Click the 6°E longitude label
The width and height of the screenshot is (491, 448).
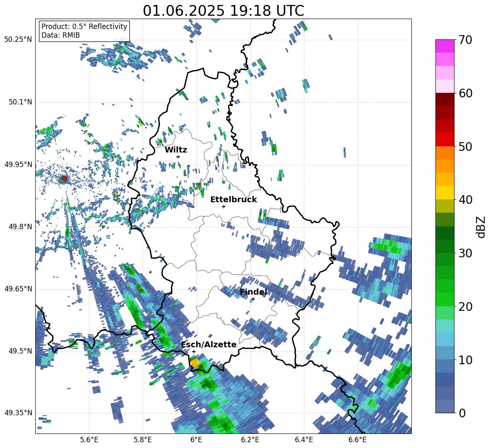coord(196,440)
